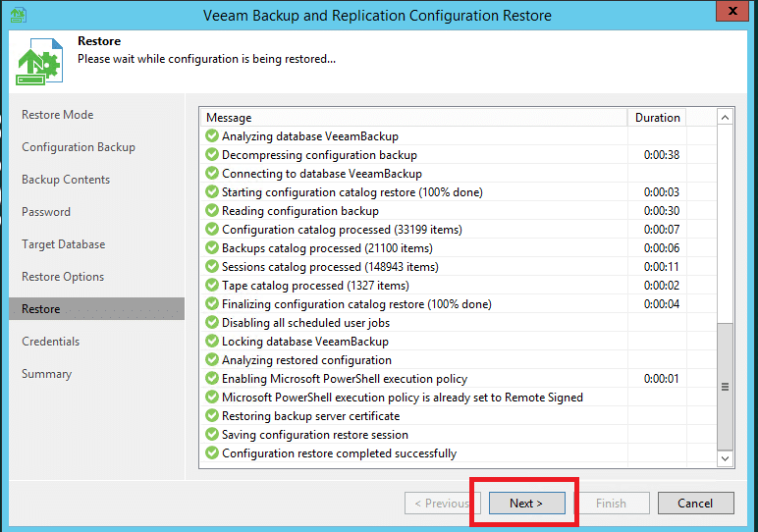Click the 0:00:01 duration value

(662, 378)
